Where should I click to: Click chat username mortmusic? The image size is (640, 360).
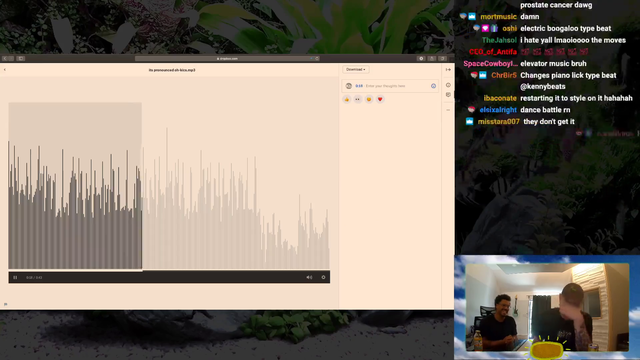pyautogui.click(x=498, y=17)
